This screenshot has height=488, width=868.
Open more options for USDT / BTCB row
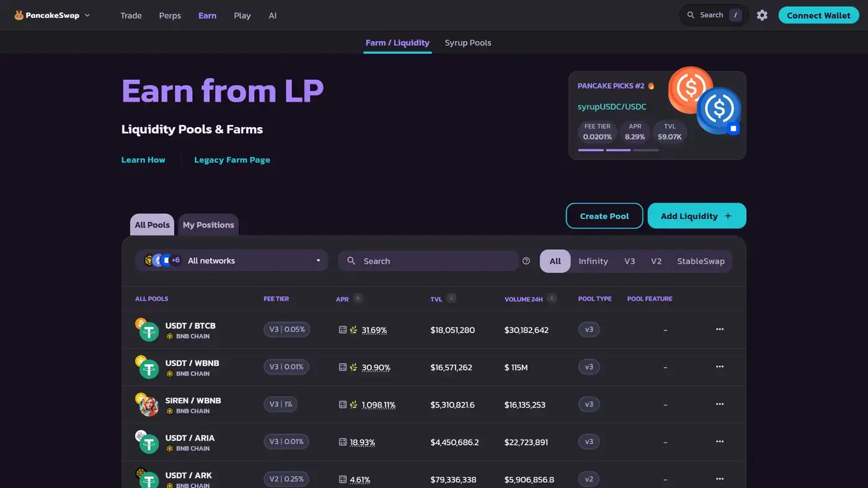pos(719,329)
